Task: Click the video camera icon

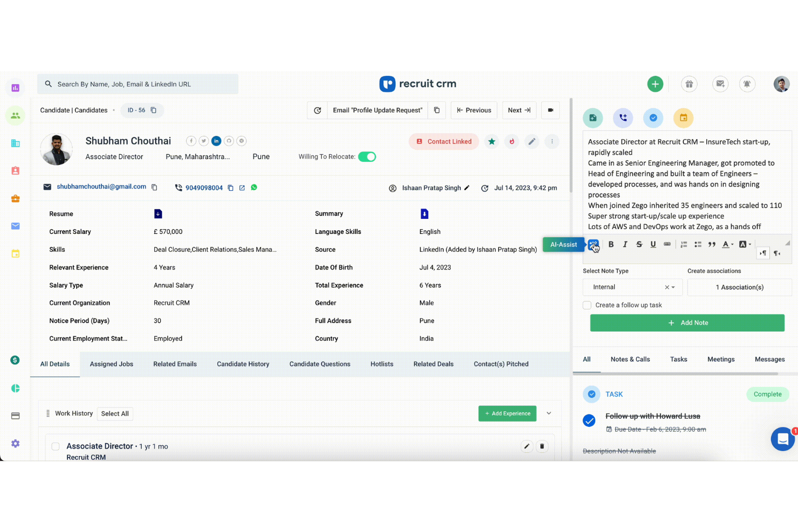Action: 551,110
